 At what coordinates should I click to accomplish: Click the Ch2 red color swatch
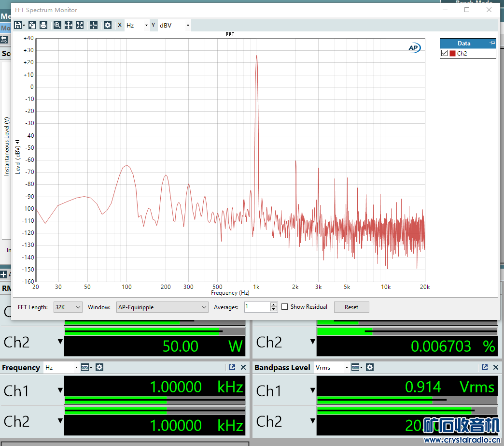tap(452, 54)
